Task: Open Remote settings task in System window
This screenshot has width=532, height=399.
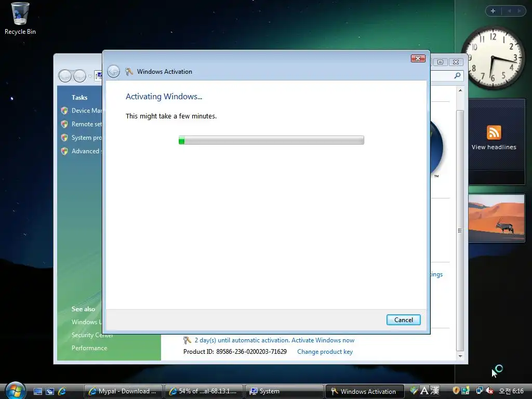Action: pyautogui.click(x=87, y=124)
